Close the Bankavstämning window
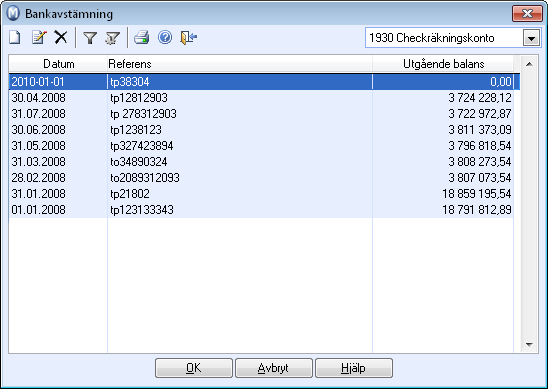Screen dimensions: 548x389 coord(527,14)
